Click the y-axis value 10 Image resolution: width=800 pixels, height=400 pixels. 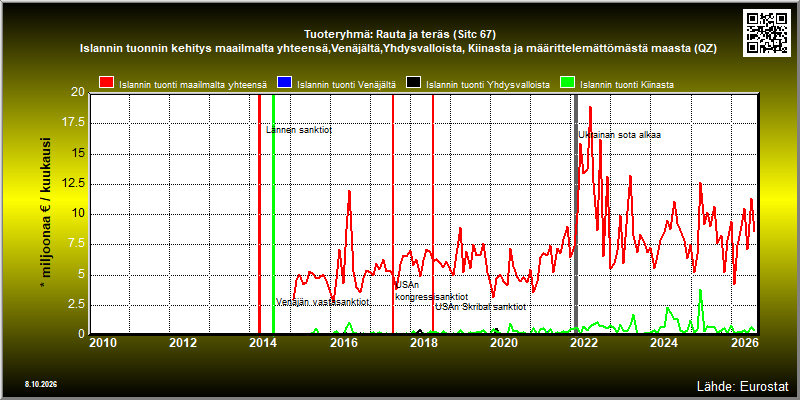tap(78, 214)
